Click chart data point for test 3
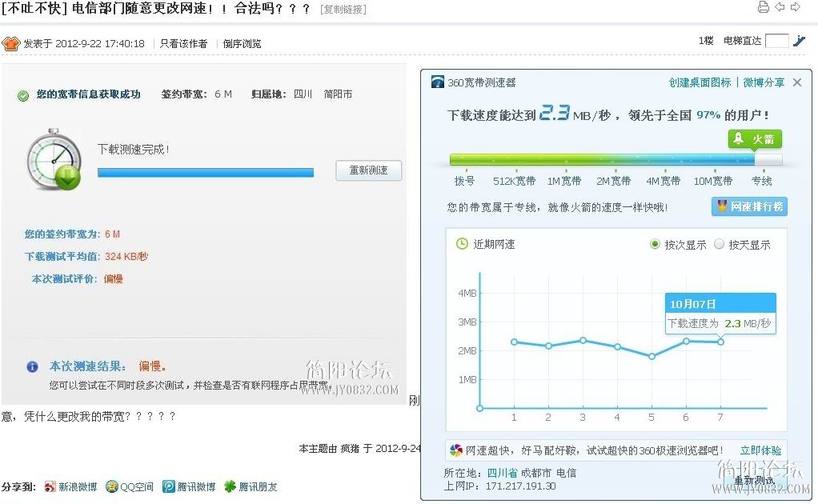Screen dimensions: 818x504 (583, 340)
